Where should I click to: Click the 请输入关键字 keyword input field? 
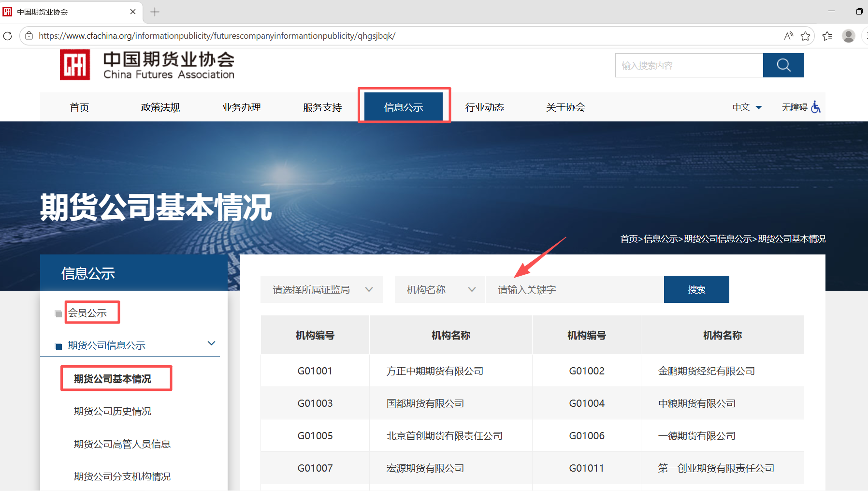[574, 289]
